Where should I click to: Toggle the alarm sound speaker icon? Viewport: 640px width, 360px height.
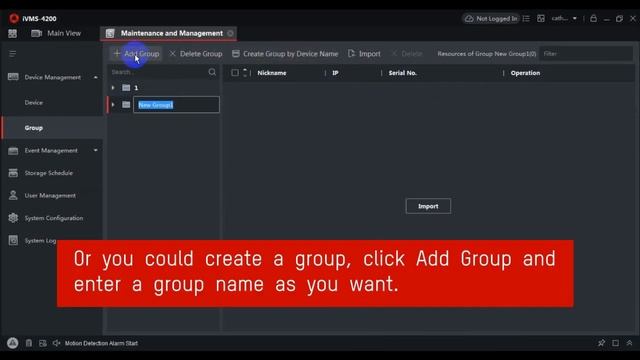pyautogui.click(x=57, y=343)
